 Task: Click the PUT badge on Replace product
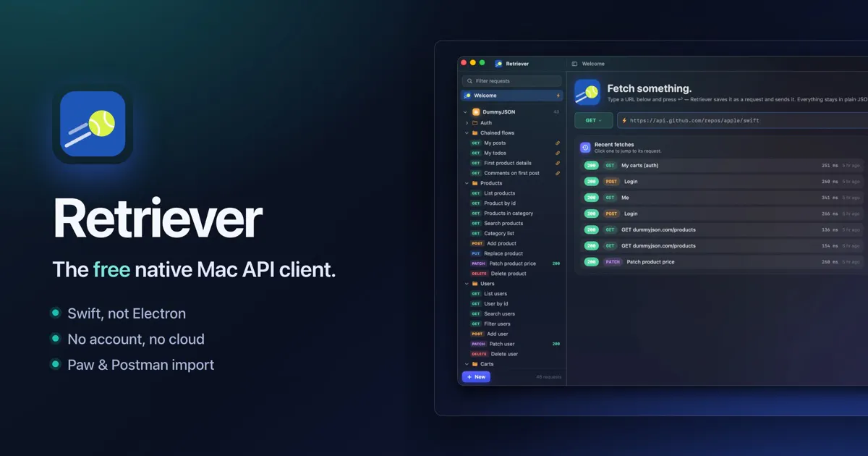(476, 254)
